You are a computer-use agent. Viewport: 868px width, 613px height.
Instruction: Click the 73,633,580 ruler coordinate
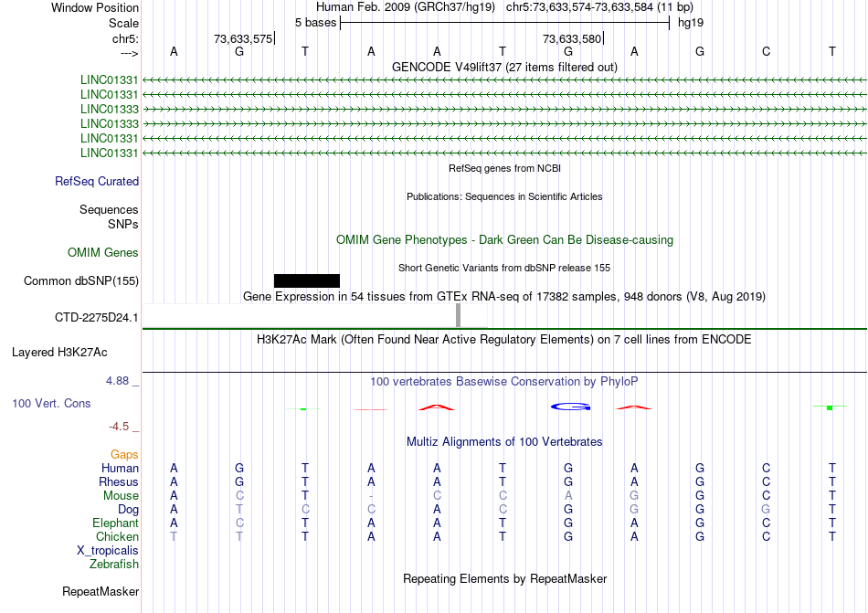pos(572,38)
